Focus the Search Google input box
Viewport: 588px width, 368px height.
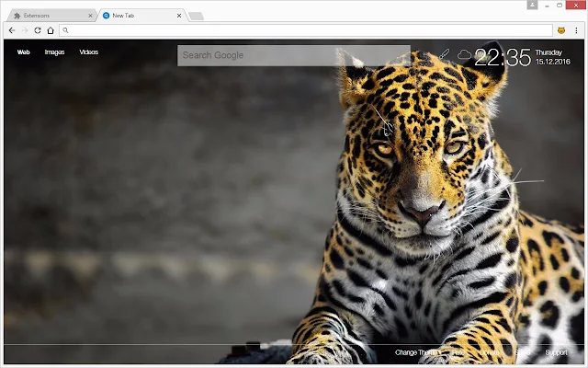[294, 55]
